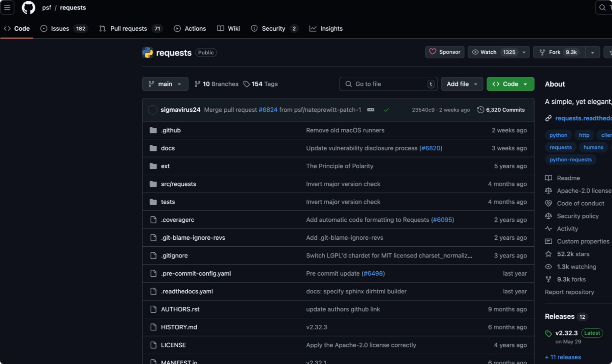Expand the commit message ellipsis icon
Screen dimensions: 612x364
pyautogui.click(x=370, y=110)
